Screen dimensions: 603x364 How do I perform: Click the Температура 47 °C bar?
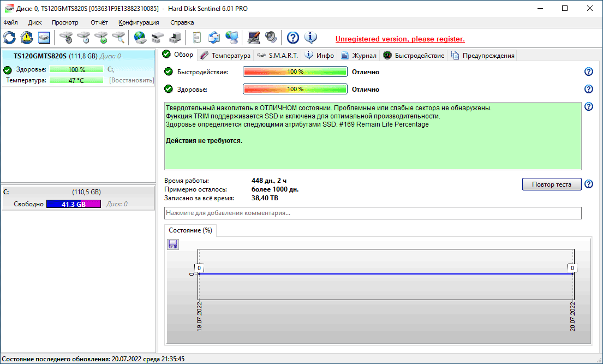pos(76,80)
